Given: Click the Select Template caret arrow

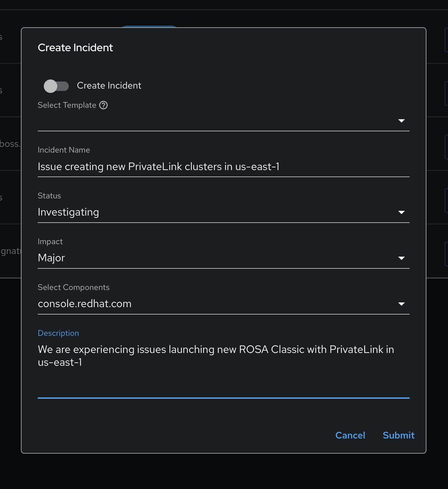Looking at the screenshot, I should tap(401, 121).
